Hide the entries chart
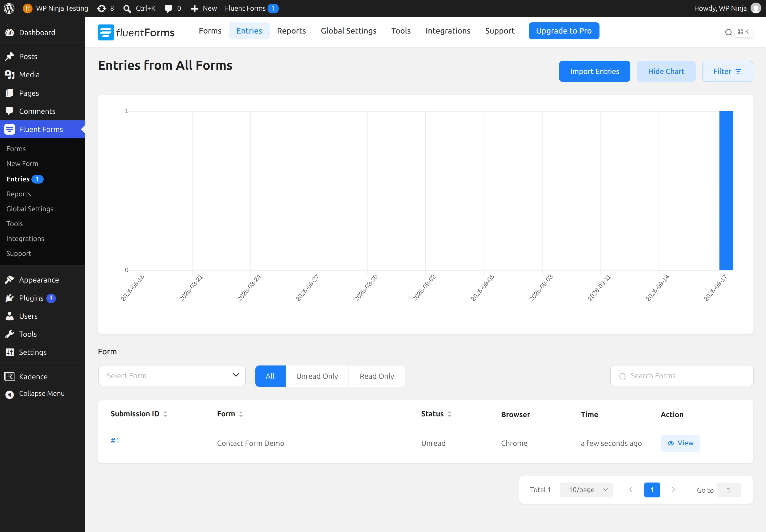Viewport: 766px width, 532px height. [x=666, y=71]
